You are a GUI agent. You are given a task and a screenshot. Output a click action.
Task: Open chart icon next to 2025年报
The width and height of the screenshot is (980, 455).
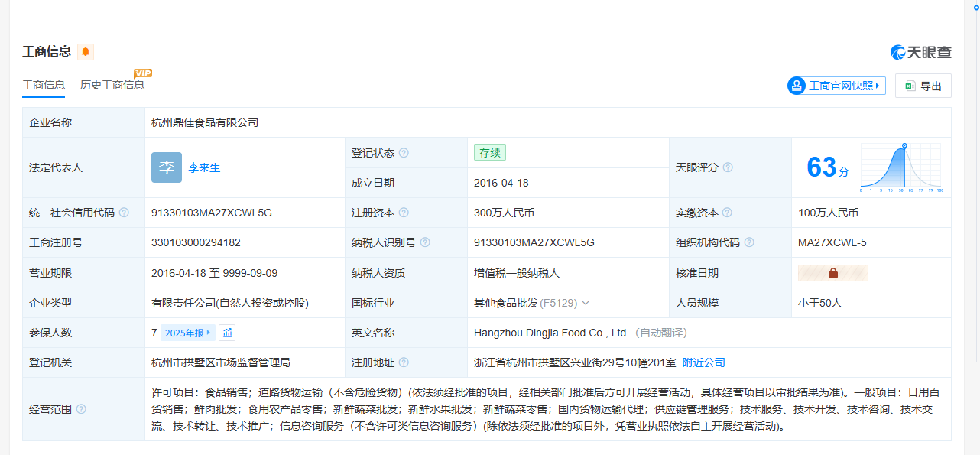pyautogui.click(x=227, y=333)
